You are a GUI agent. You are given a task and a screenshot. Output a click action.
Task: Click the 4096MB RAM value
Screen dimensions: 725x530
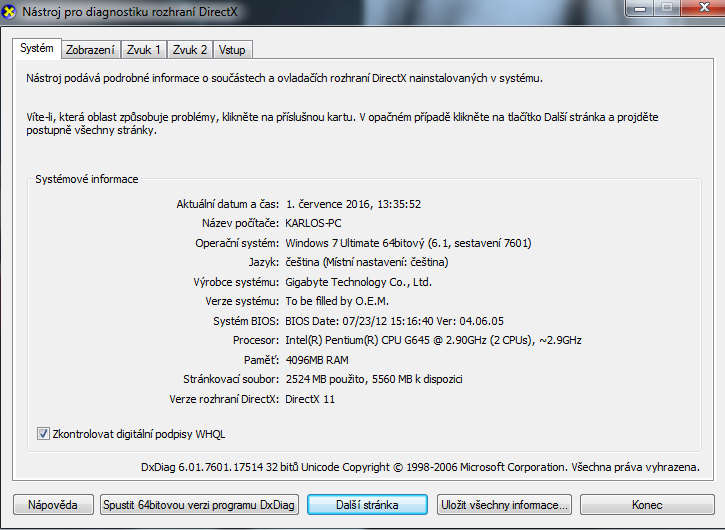point(317,360)
